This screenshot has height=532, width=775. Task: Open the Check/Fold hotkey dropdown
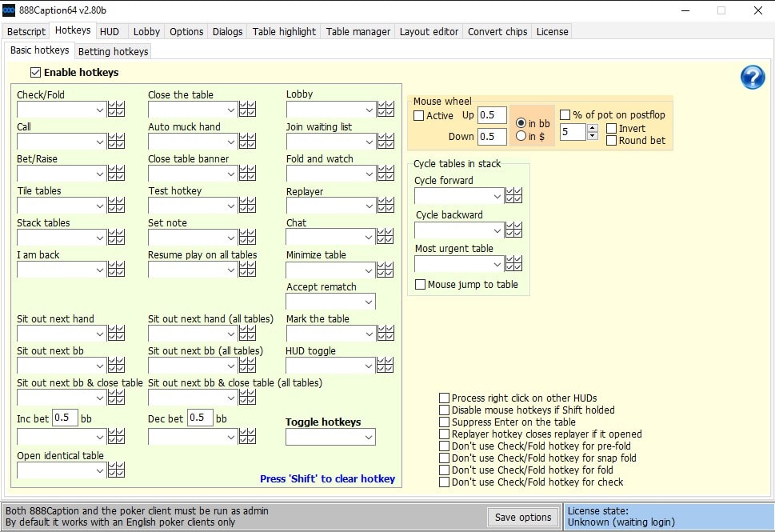(x=62, y=110)
